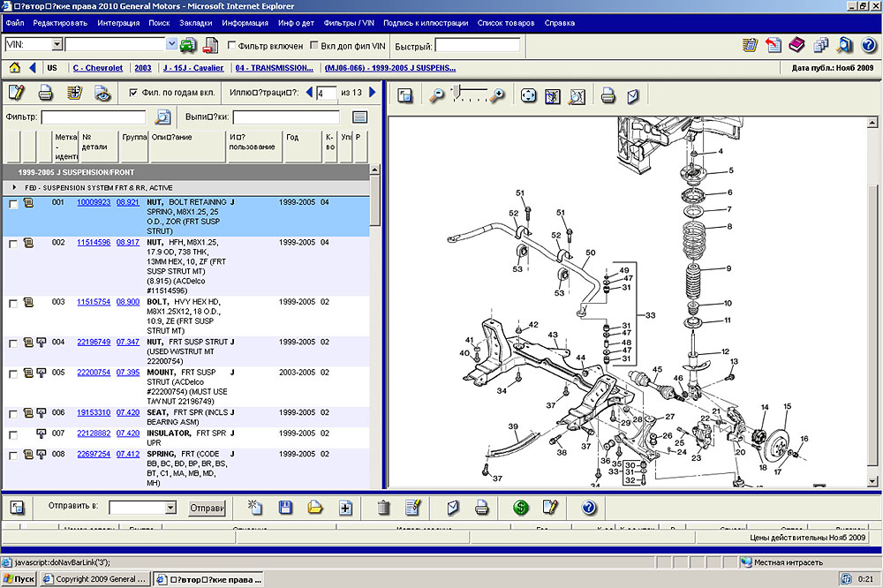Print the suspension illustration

tap(608, 95)
